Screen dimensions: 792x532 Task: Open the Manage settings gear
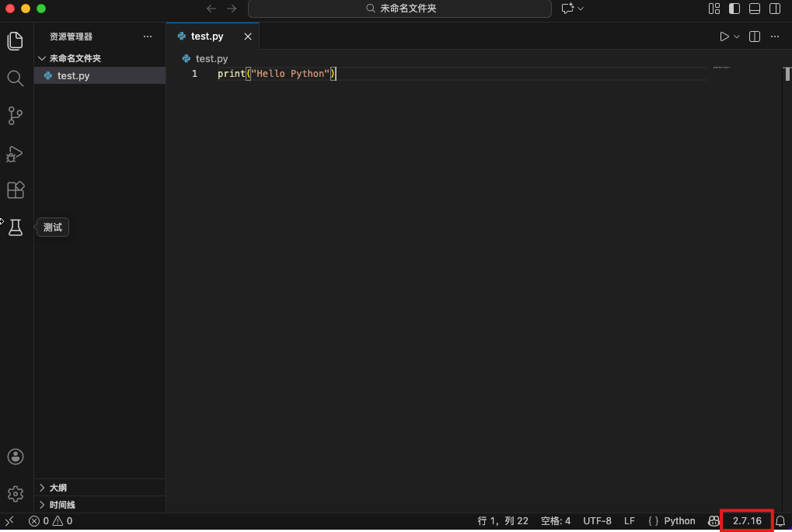15,494
